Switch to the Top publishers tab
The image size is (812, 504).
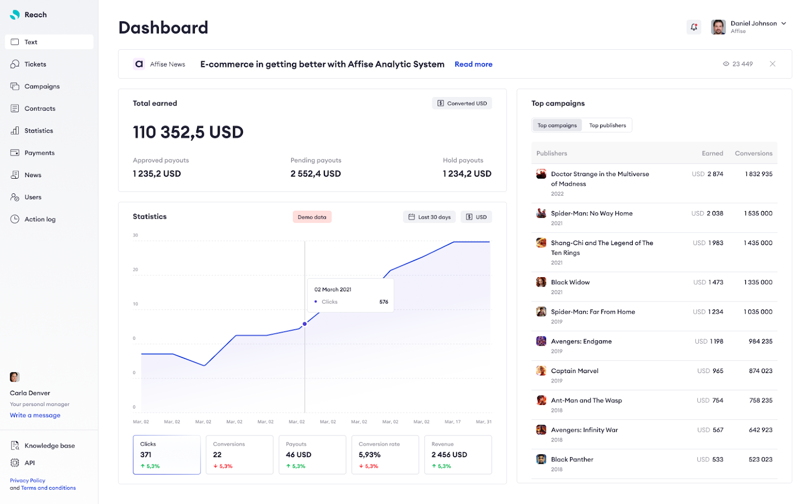tap(607, 125)
